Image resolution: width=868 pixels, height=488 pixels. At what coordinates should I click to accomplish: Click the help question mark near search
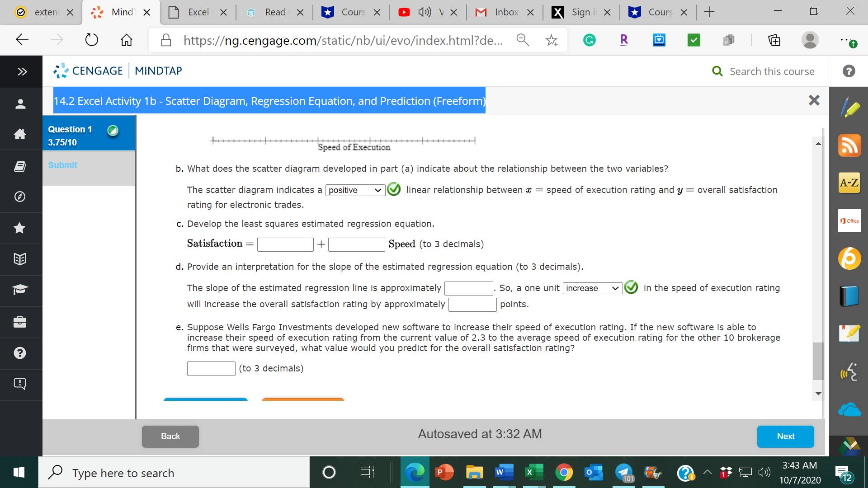pos(849,71)
